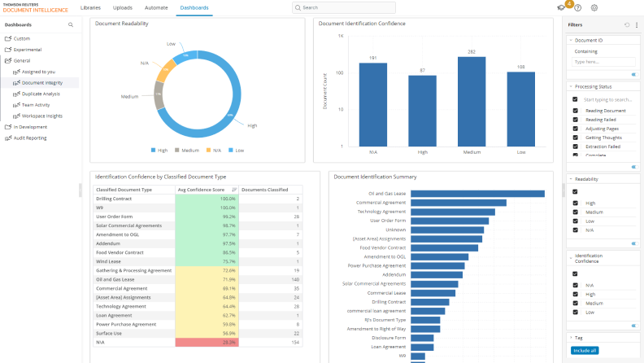
Task: Switch off the Document ID filter toggle
Action: point(633,74)
